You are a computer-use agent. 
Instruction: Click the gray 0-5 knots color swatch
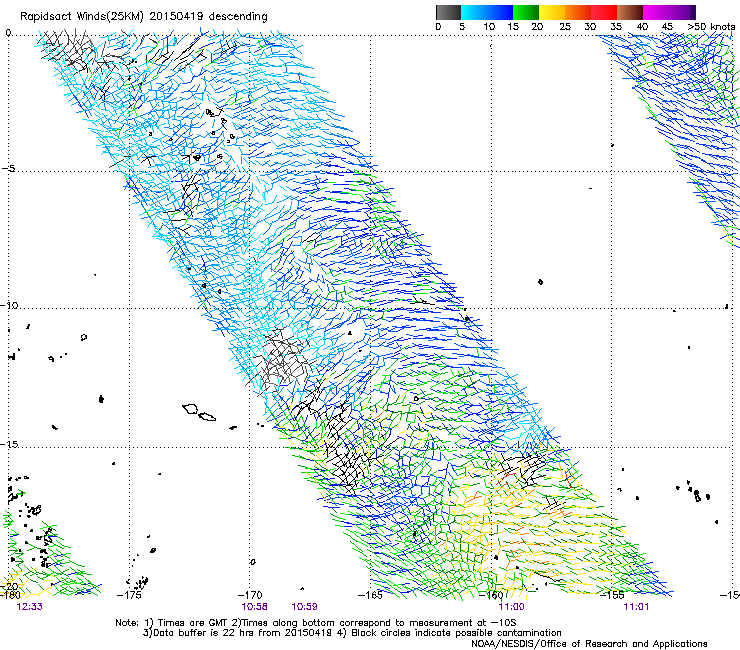pyautogui.click(x=448, y=12)
